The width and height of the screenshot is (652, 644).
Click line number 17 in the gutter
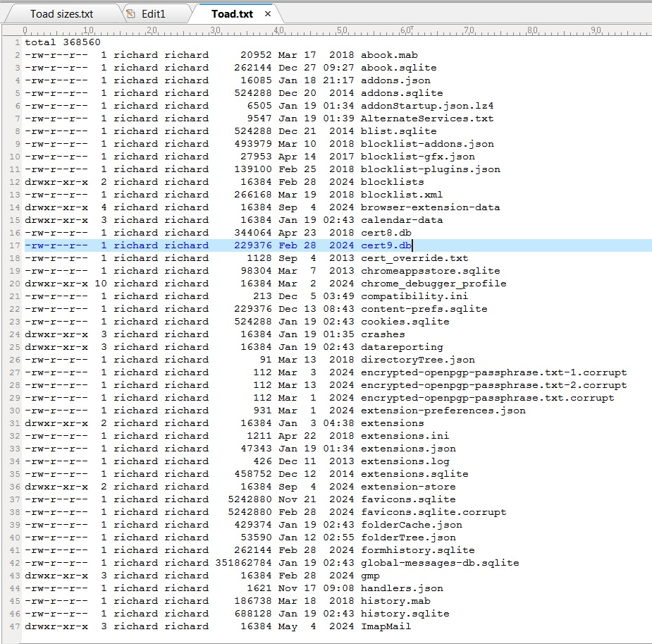point(16,245)
